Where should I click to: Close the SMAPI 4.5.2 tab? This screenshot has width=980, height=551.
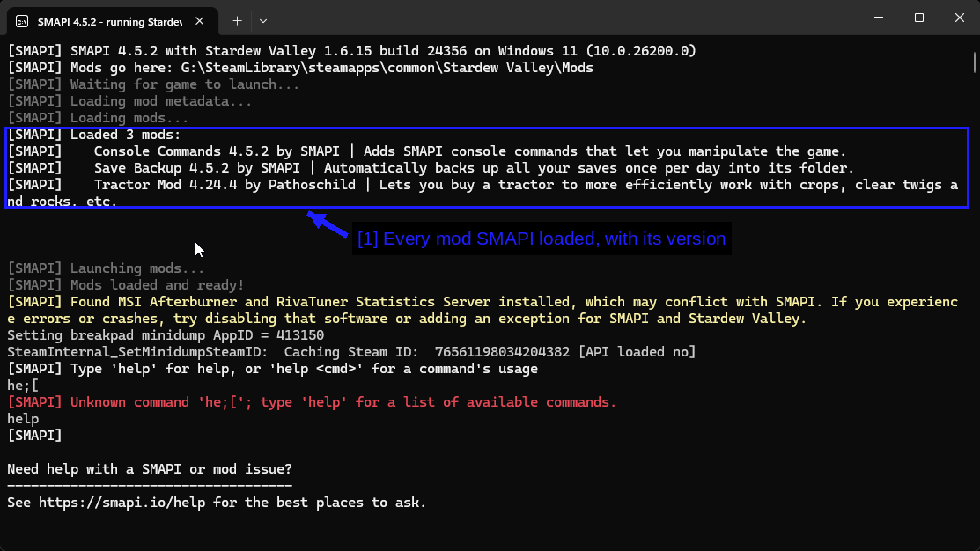click(x=199, y=21)
